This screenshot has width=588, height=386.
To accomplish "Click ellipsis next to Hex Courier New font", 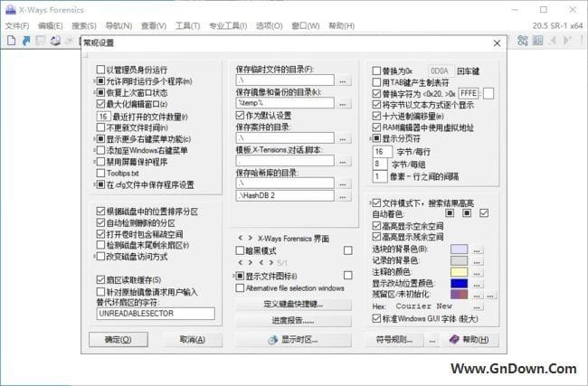I will (x=477, y=307).
